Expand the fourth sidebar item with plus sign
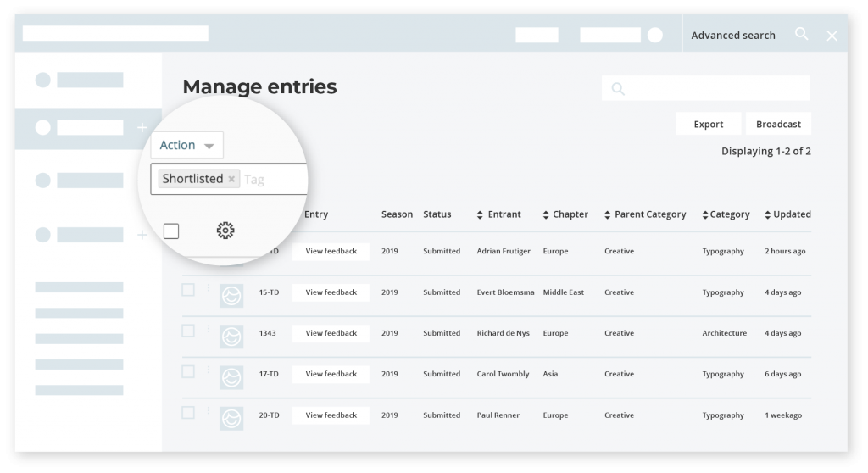The image size is (868, 473). tap(142, 235)
